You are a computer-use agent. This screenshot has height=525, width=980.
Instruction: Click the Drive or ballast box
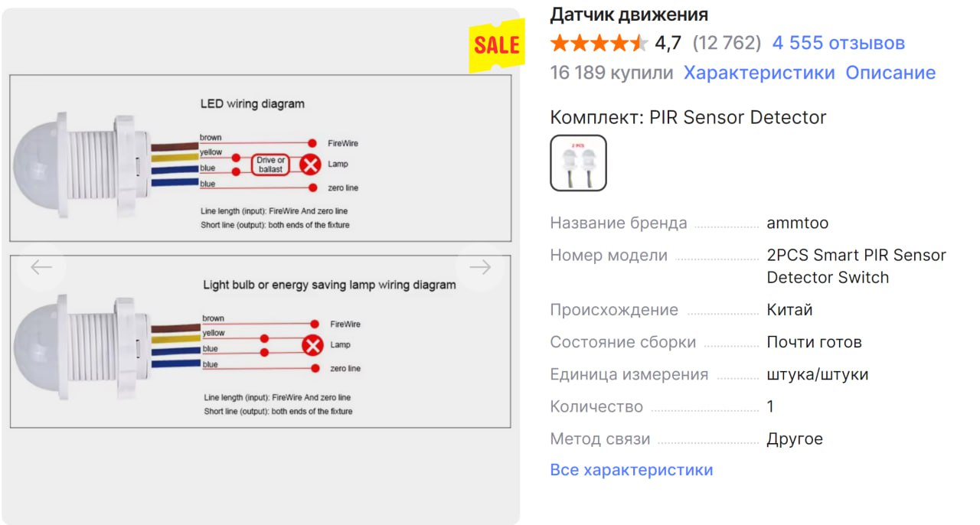pos(270,165)
